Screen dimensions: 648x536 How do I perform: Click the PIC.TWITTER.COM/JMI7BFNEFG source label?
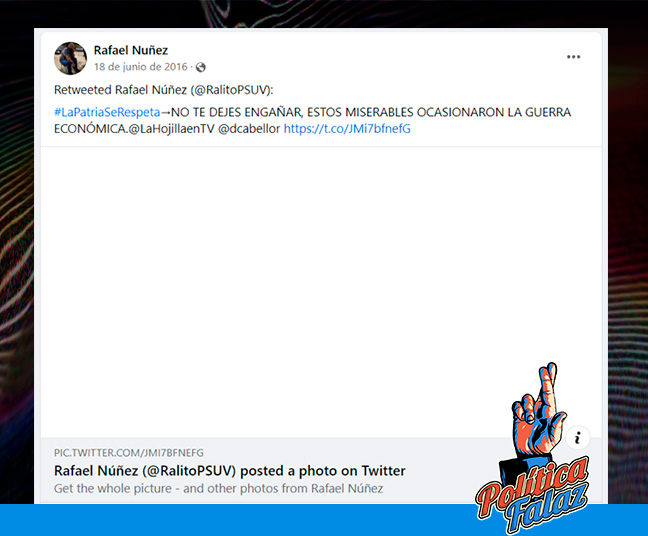129,453
